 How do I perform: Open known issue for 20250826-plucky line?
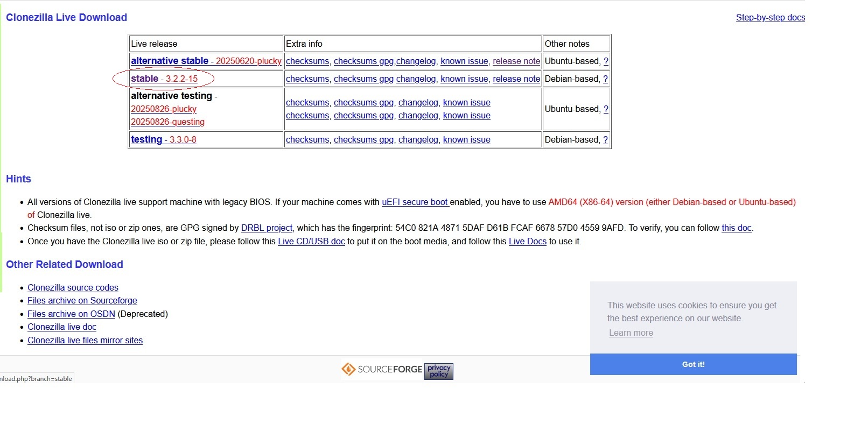(x=467, y=103)
